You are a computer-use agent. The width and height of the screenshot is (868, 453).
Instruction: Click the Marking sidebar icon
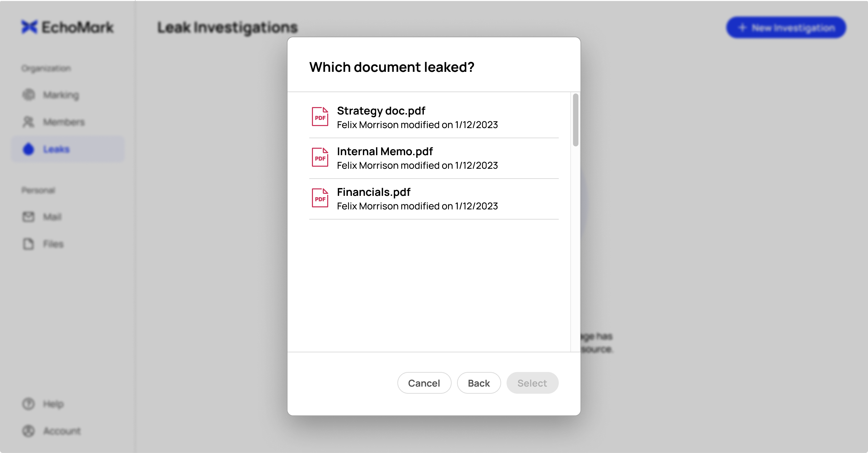[28, 95]
